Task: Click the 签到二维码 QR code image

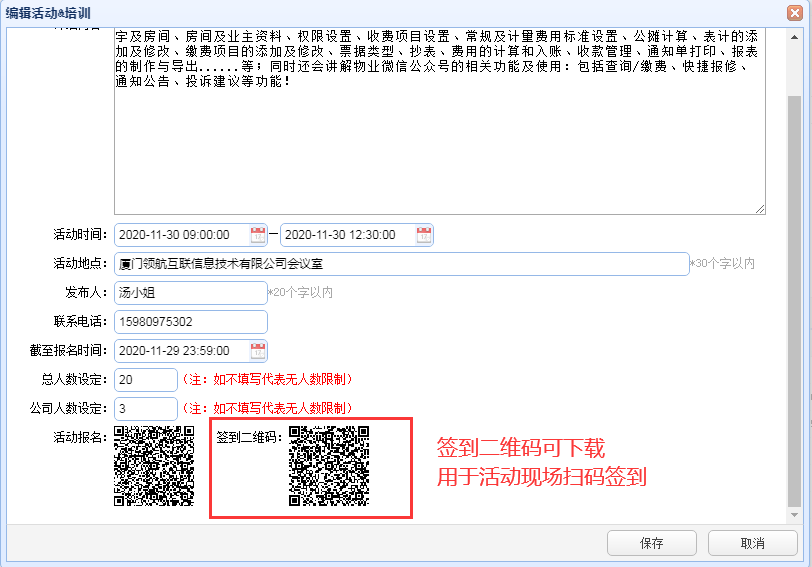Action: pos(329,466)
